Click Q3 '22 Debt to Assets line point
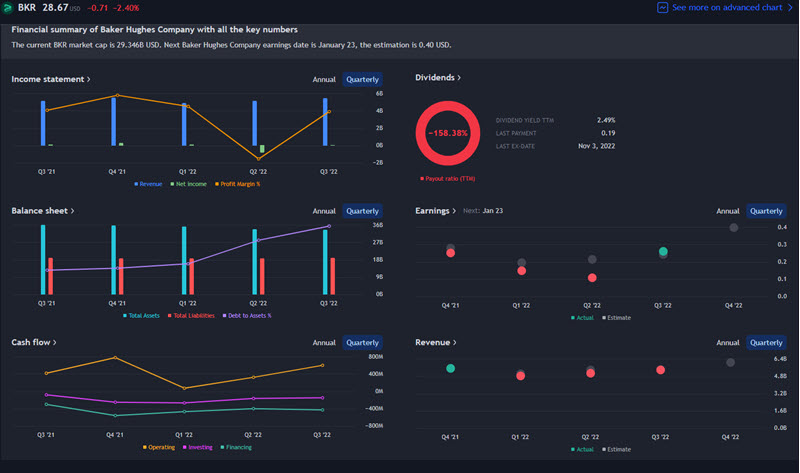 [329, 226]
